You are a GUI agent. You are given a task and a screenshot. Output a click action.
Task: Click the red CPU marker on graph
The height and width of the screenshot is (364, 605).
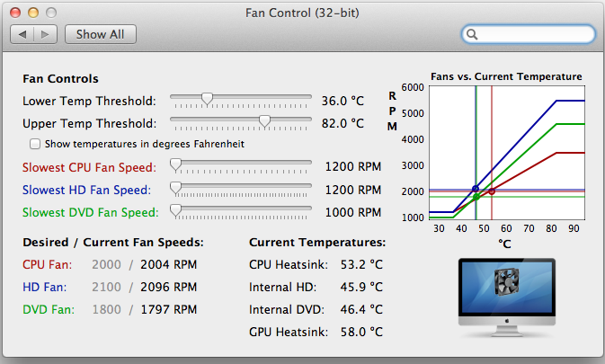(x=492, y=191)
